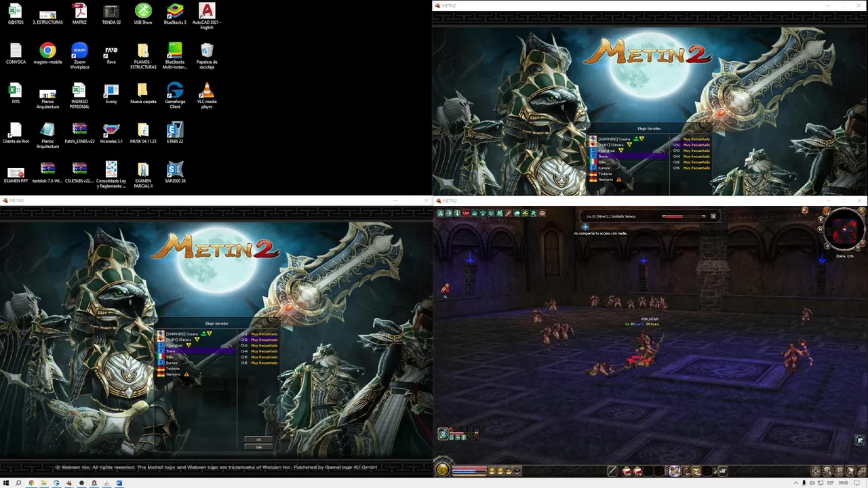Open PLANOS - ESTRUCTURAS folder

click(143, 54)
